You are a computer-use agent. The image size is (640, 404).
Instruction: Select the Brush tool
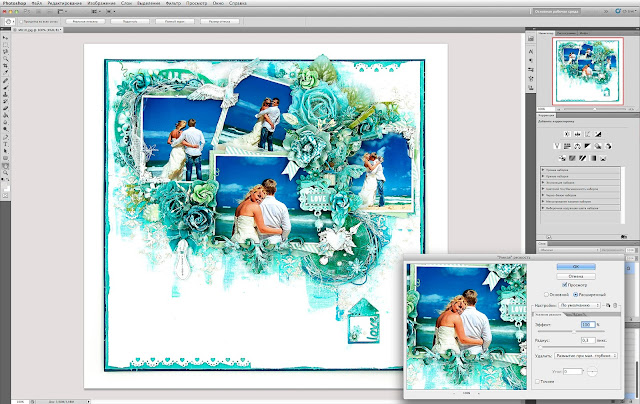pyautogui.click(x=5, y=87)
